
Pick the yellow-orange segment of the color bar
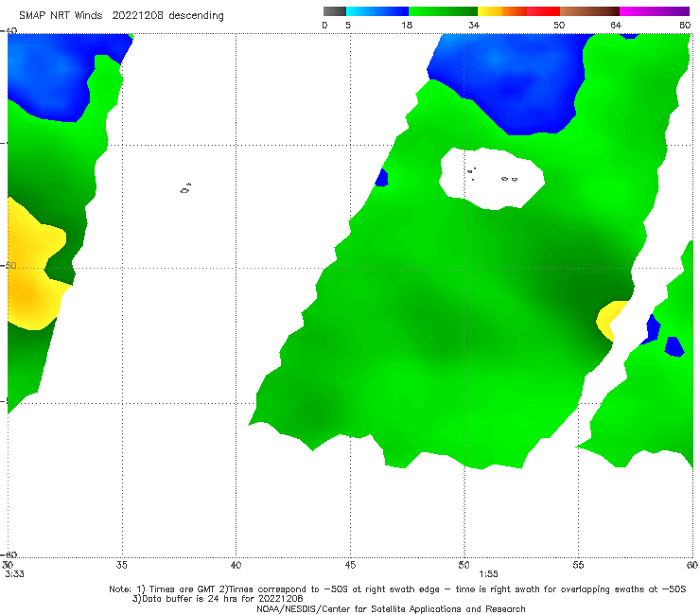click(x=501, y=11)
